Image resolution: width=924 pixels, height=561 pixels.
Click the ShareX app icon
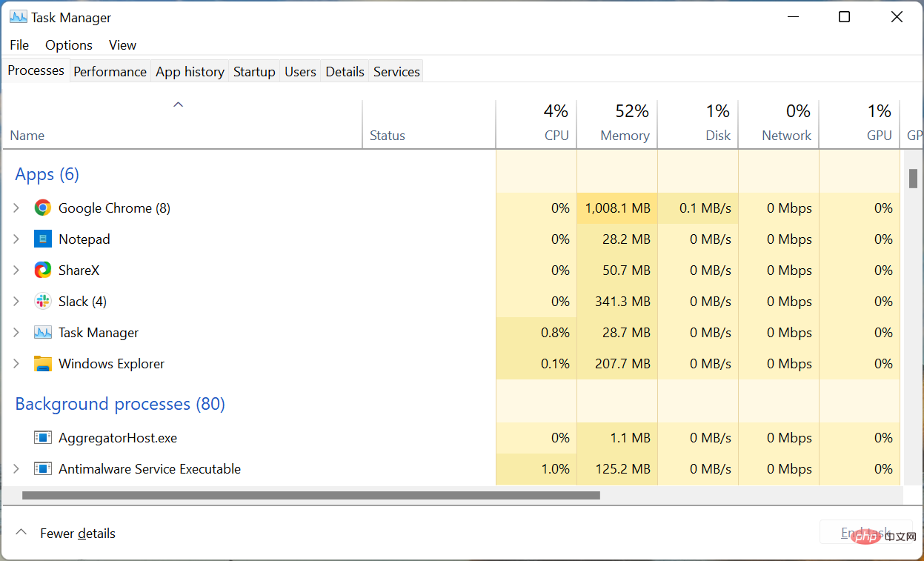tap(43, 270)
